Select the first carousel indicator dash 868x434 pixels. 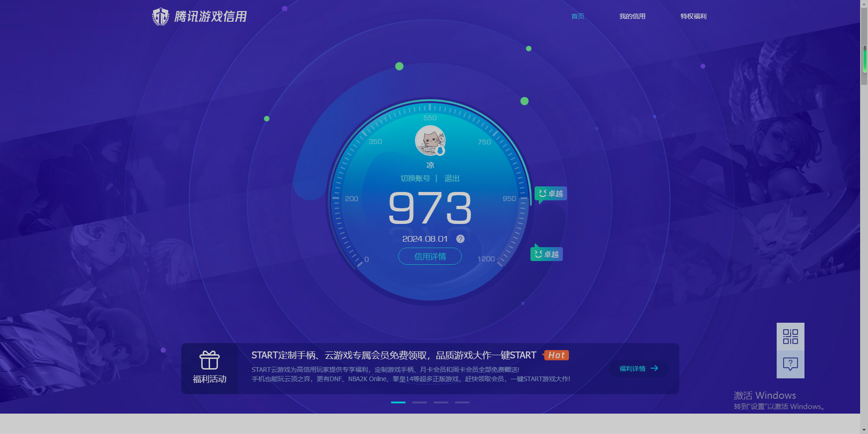click(398, 402)
